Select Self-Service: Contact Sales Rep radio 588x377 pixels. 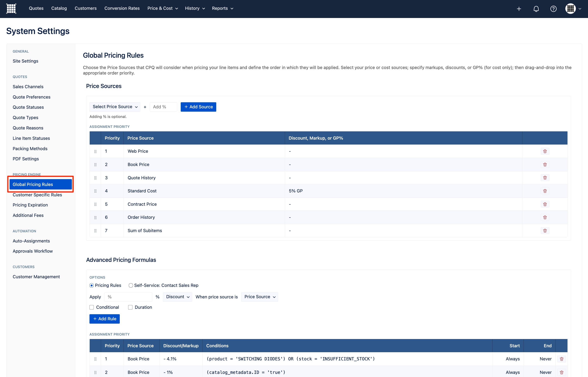tap(131, 285)
